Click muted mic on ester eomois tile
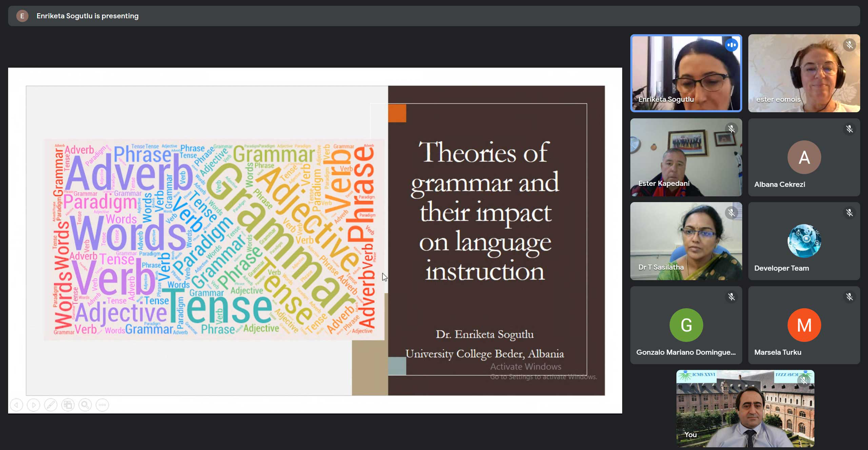The height and width of the screenshot is (450, 868). [x=849, y=45]
